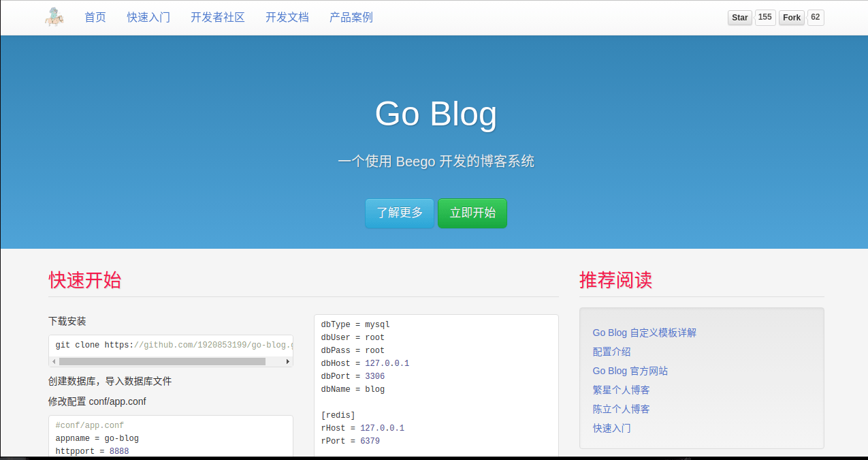This screenshot has width=868, height=460.
Task: Open the sidebar 快速入门 link
Action: (612, 428)
